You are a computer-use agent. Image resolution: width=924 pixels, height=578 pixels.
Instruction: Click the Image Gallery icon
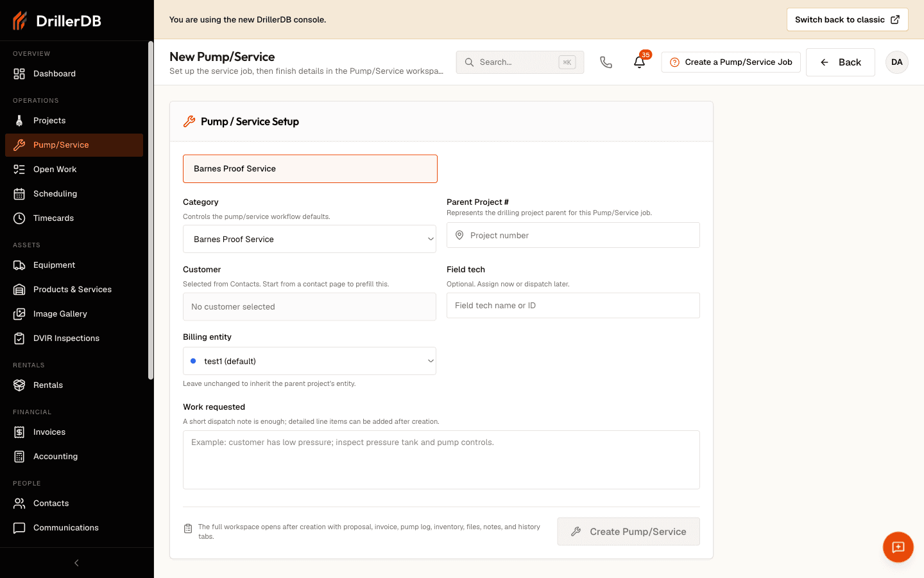coord(19,314)
